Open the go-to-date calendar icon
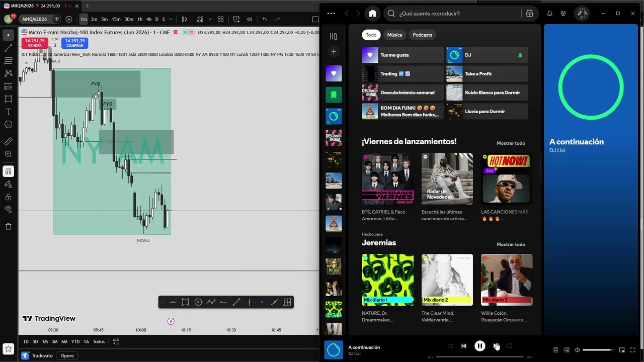644x362 pixels. (x=116, y=341)
